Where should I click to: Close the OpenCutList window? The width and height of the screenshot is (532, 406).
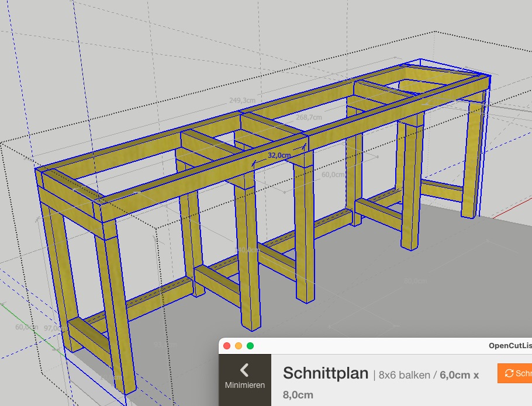click(227, 346)
